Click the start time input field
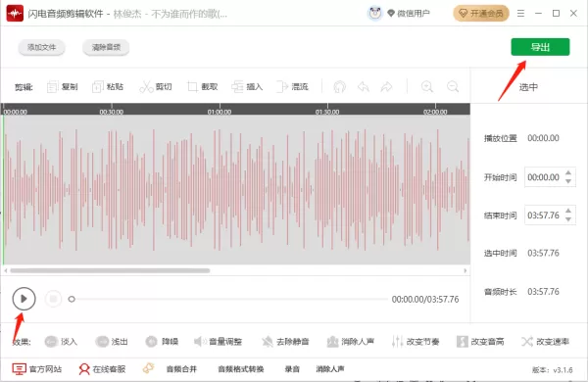Screen dimensions: 588x382 coord(550,177)
